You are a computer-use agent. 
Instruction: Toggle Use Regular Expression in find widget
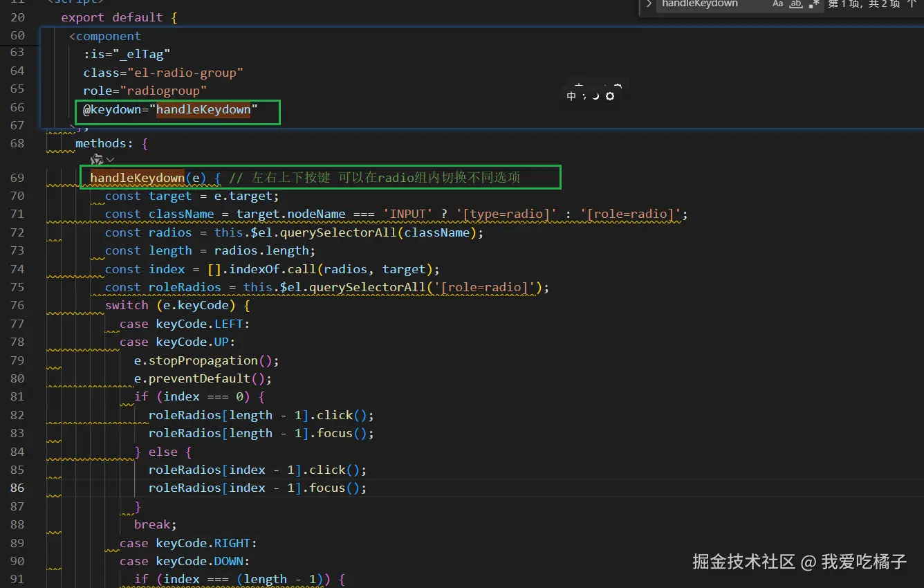point(814,4)
